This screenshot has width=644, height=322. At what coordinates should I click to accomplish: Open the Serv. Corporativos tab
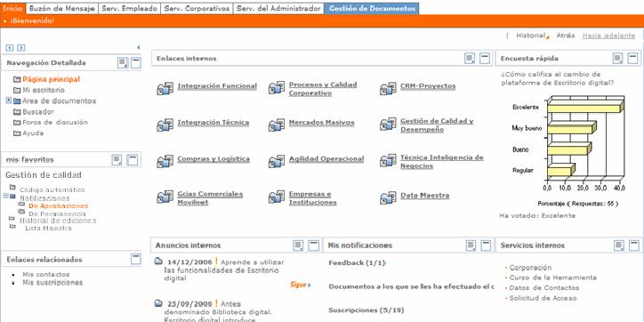click(197, 9)
